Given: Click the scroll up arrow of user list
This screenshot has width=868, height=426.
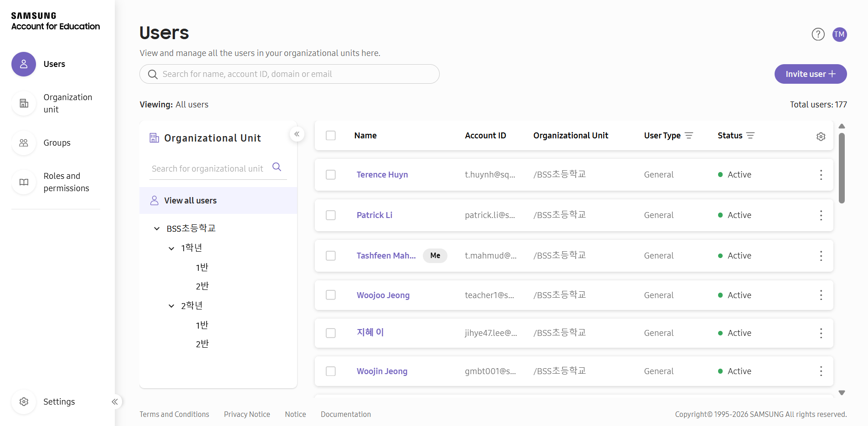Looking at the screenshot, I should (842, 126).
